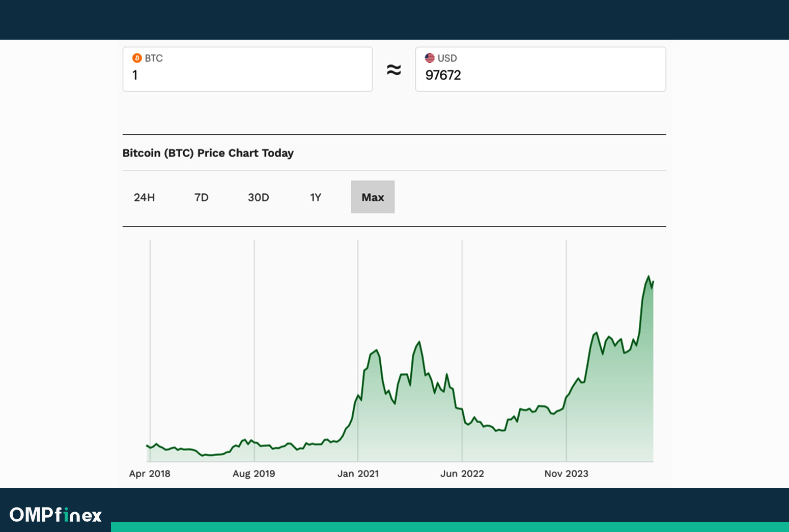Select the 24H chart range tab

point(144,197)
